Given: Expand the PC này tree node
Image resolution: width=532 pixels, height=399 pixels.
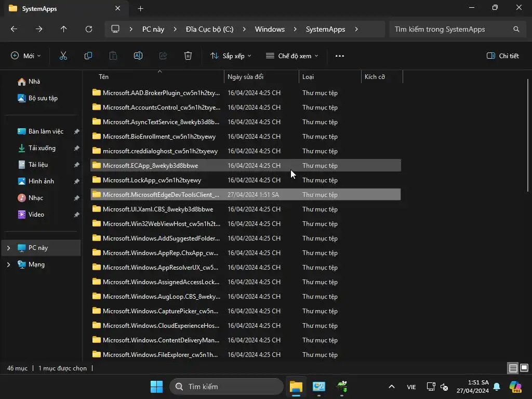Looking at the screenshot, I should point(8,248).
